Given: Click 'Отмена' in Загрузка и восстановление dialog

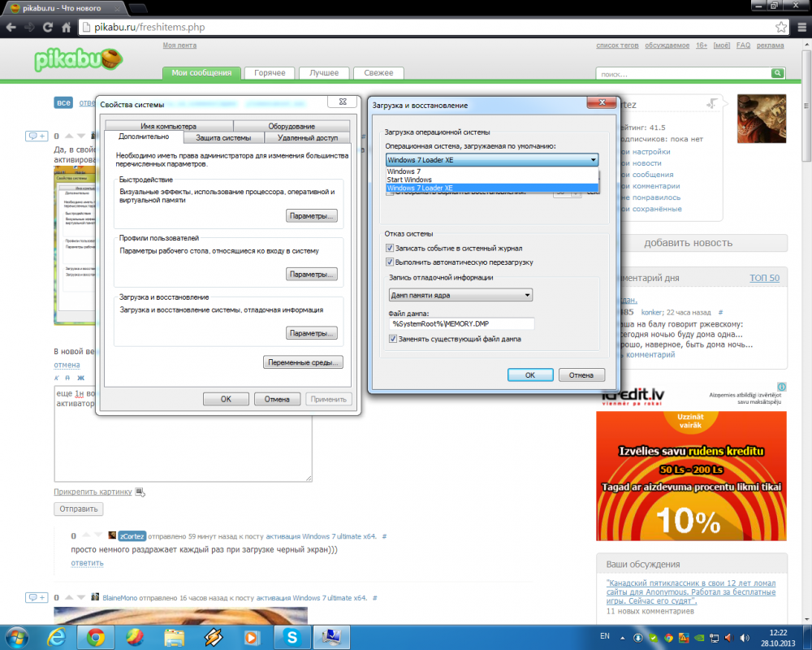Looking at the screenshot, I should [x=581, y=375].
